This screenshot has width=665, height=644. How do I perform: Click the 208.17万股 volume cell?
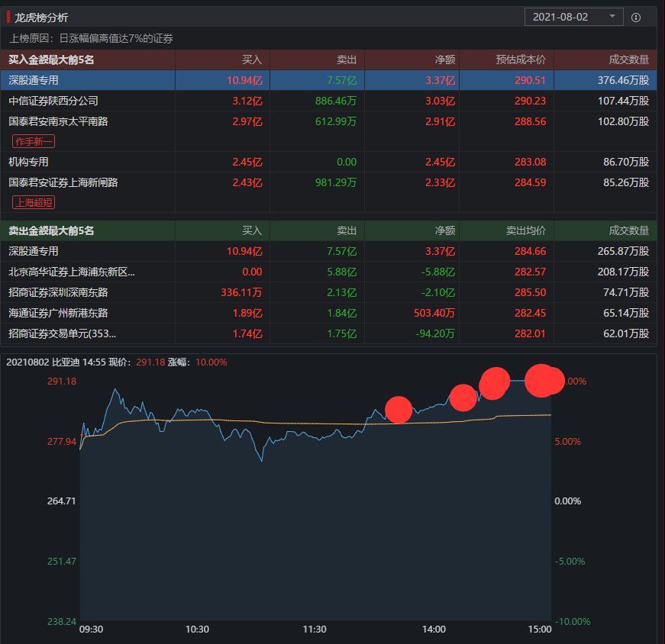point(624,272)
